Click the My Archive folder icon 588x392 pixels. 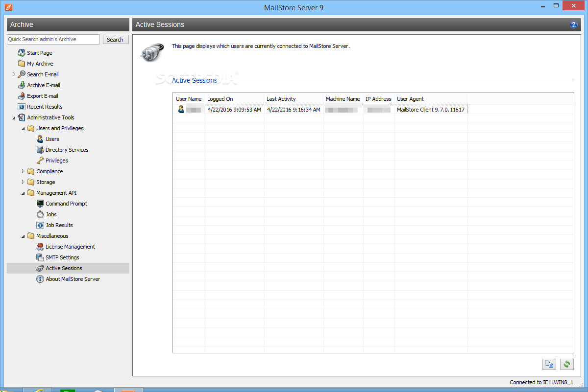click(x=22, y=64)
